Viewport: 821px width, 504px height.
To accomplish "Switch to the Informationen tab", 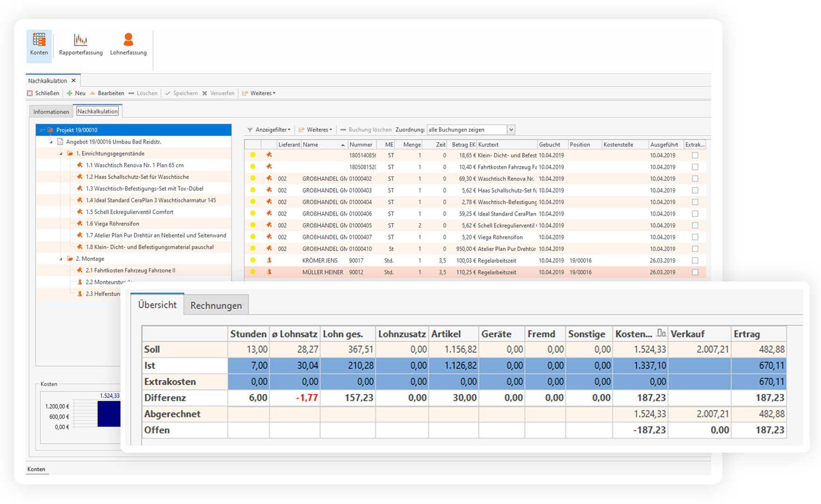I will point(51,112).
